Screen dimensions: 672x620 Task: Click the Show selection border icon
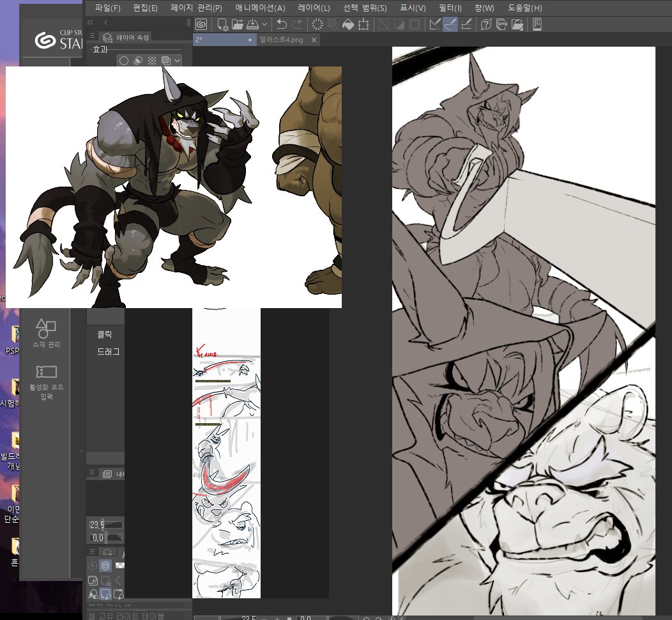(415, 24)
